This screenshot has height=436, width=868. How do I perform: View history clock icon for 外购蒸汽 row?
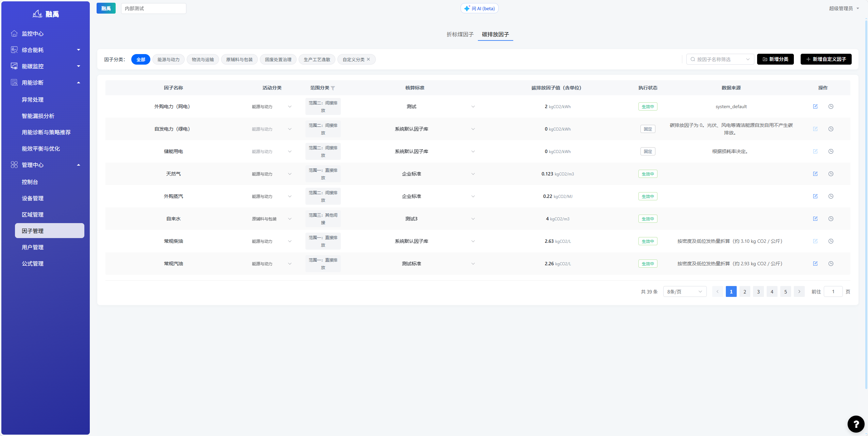pos(831,196)
